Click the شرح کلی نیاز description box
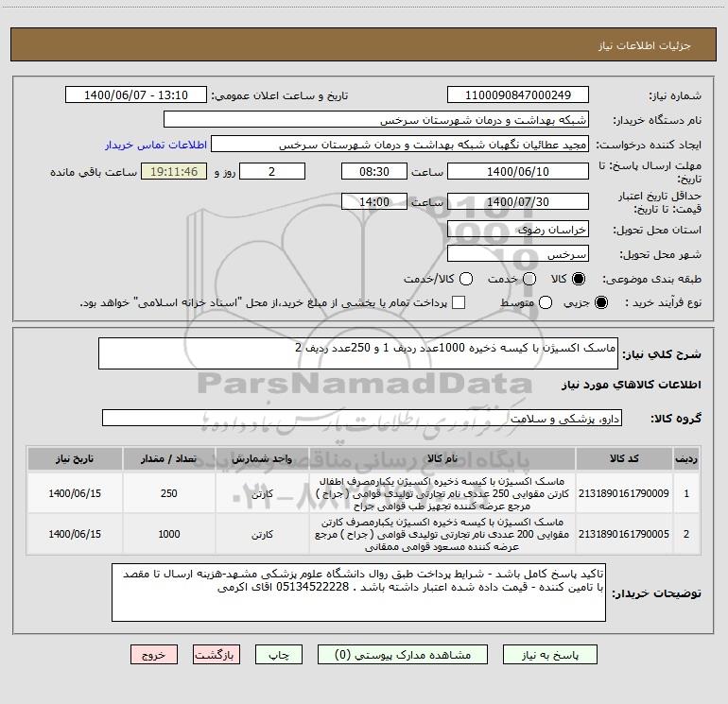 [358, 353]
